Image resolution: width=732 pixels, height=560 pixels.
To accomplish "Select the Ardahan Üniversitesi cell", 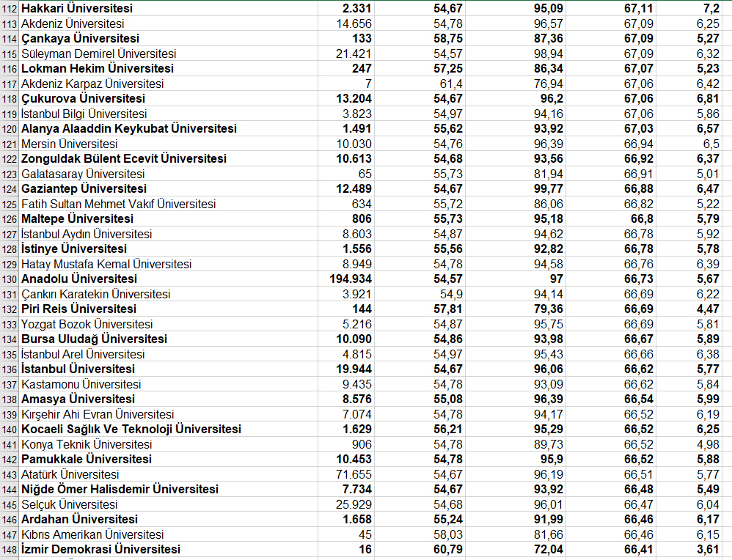I will [168, 519].
